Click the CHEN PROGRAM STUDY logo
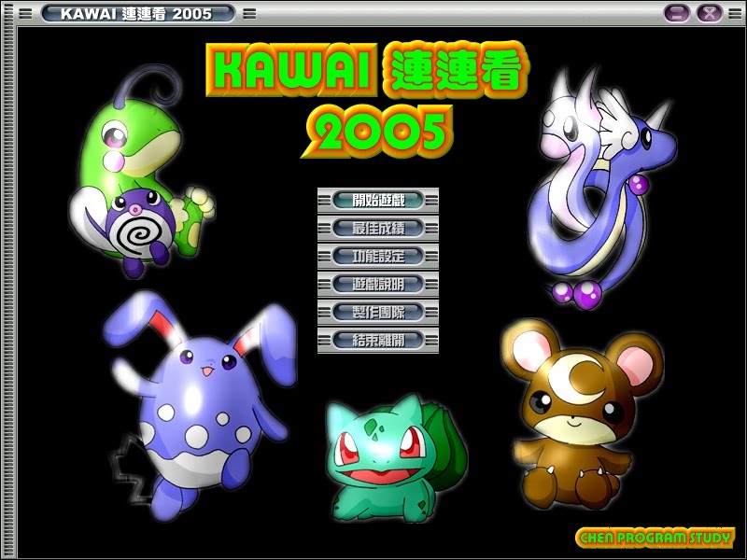747x560 pixels. pyautogui.click(x=655, y=538)
